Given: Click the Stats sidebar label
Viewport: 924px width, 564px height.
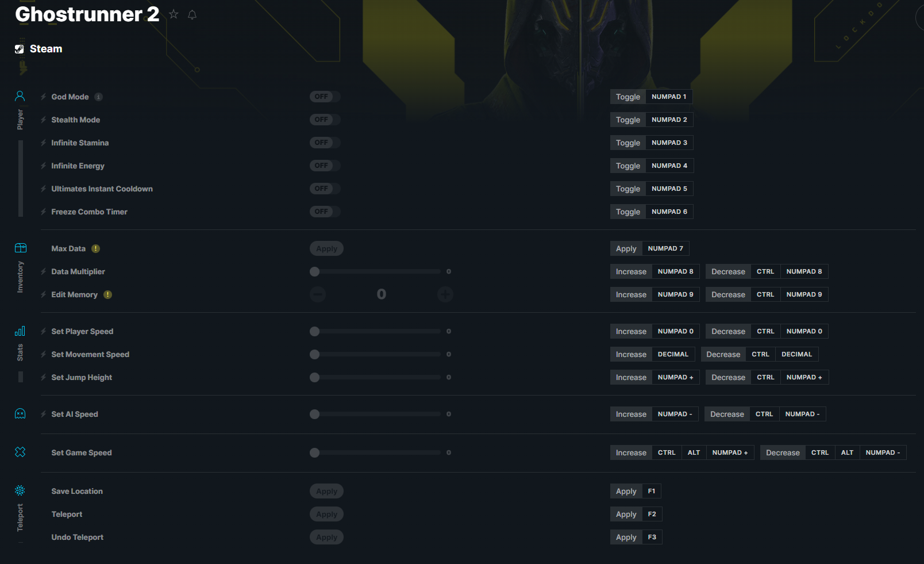Looking at the screenshot, I should pos(20,352).
